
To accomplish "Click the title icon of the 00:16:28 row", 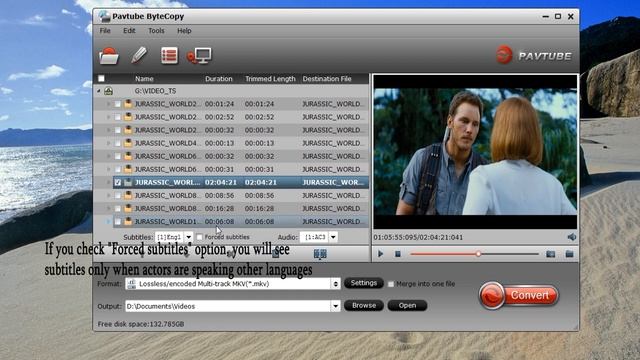I will click(128, 208).
